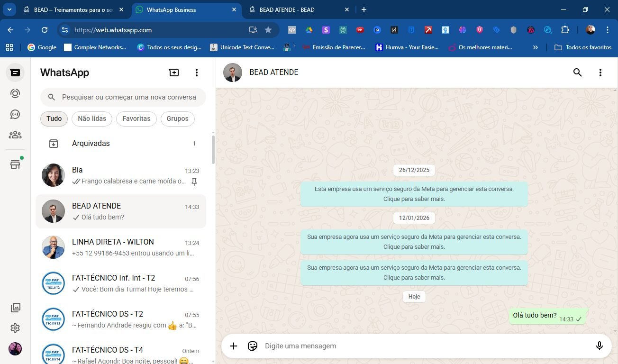Click the new chat icon
The image size is (618, 364).
point(174,73)
